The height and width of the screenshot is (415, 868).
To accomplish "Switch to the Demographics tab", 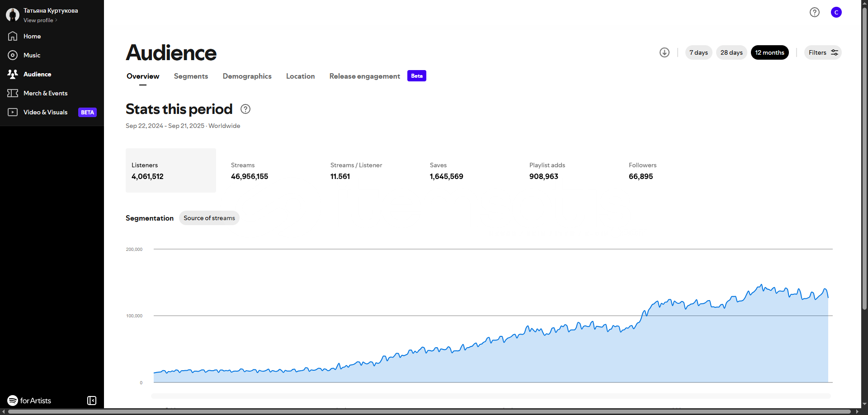I will [x=247, y=76].
